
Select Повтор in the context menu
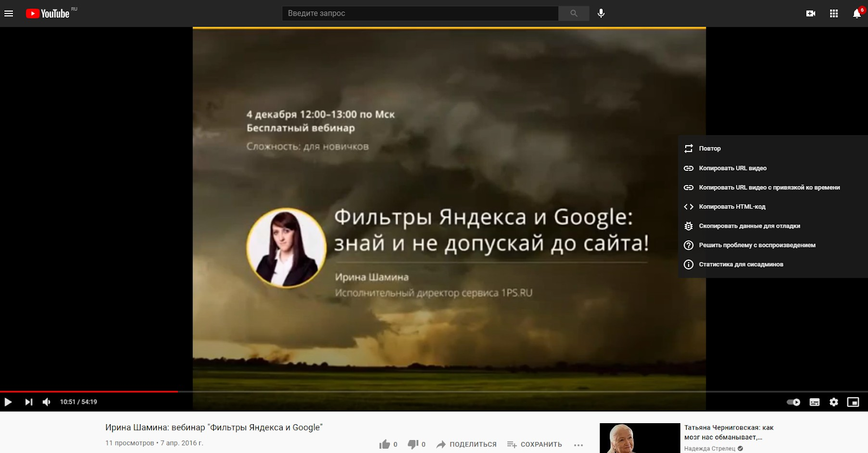710,149
